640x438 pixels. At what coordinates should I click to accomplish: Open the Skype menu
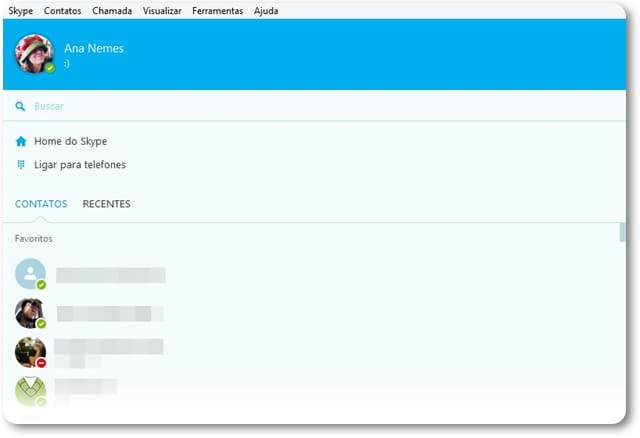click(x=20, y=11)
